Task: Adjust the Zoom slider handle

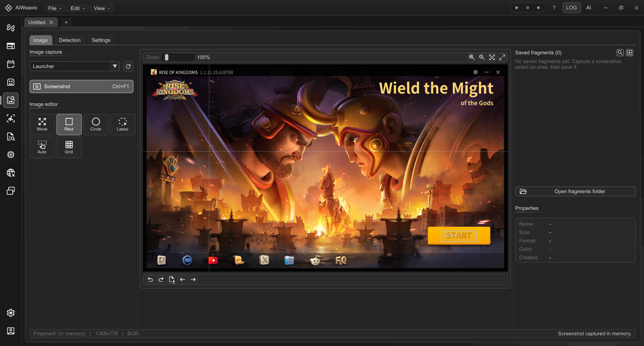Action: click(x=167, y=57)
